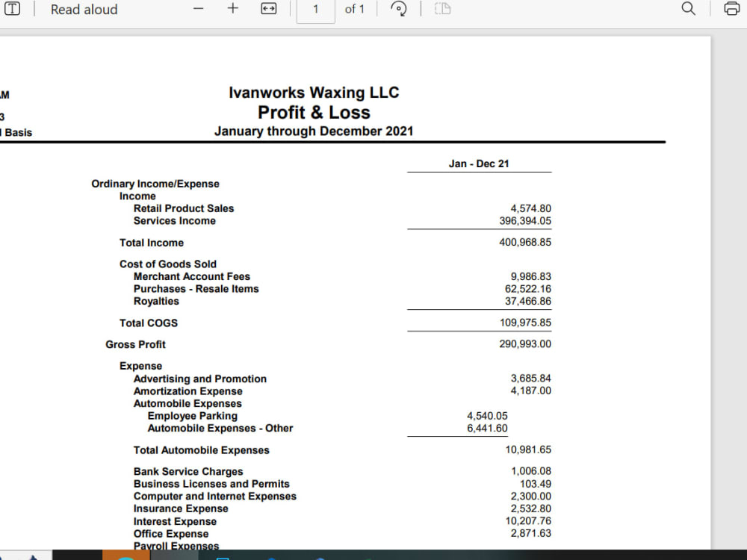747x560 pixels.
Task: Open the page view layout icon
Action: tap(442, 8)
